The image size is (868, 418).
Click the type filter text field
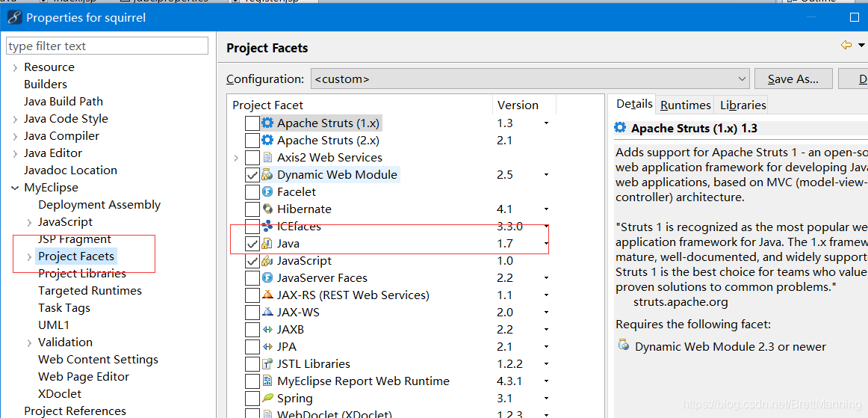pyautogui.click(x=108, y=46)
